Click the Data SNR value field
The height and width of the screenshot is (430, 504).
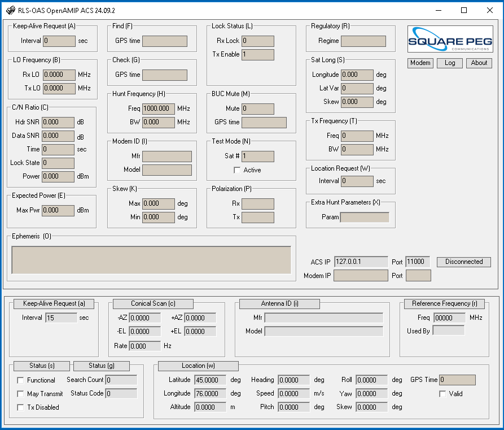click(58, 136)
